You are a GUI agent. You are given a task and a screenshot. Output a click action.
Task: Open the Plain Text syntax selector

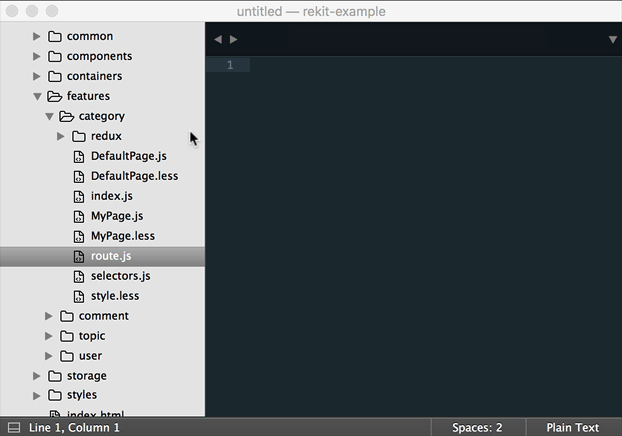572,428
